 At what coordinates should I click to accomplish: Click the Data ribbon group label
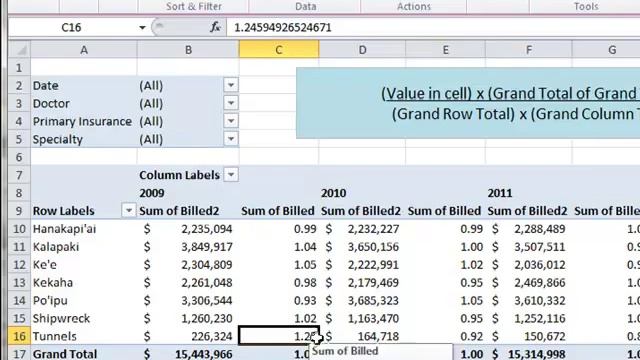coord(305,7)
